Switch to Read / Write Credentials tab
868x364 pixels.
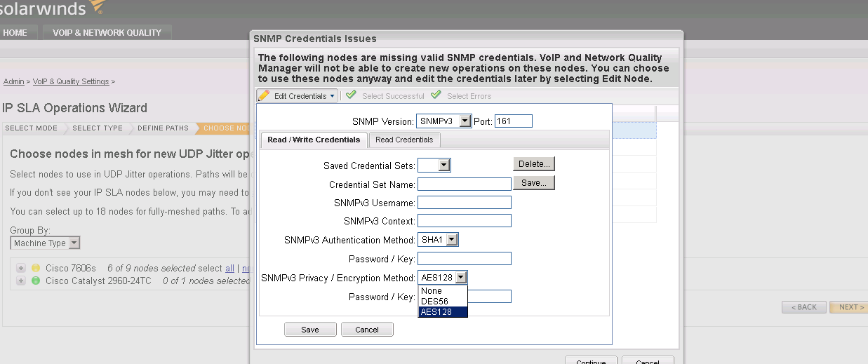click(314, 140)
